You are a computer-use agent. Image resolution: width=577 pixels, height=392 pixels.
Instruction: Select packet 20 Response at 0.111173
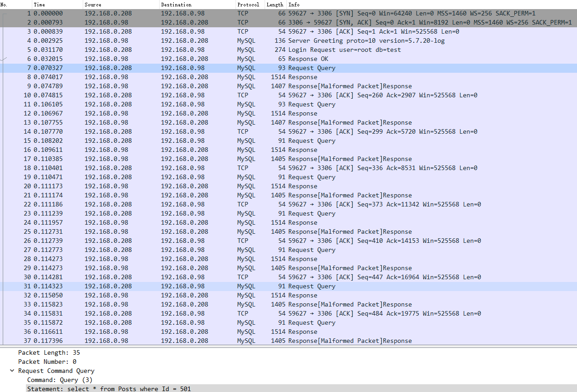(288, 186)
